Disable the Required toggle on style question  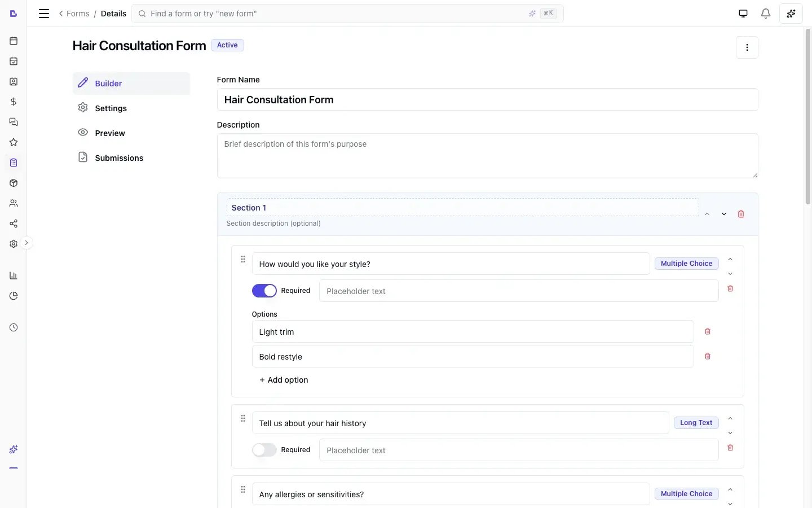coord(264,290)
